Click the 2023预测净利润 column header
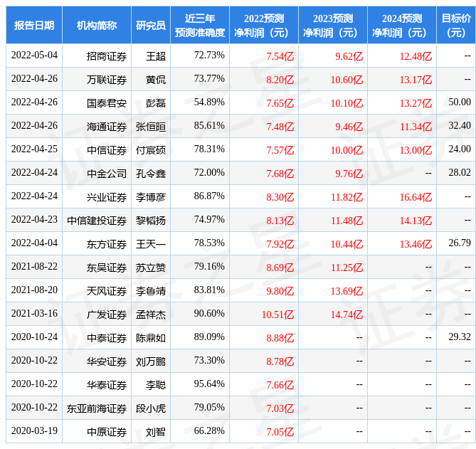The width and height of the screenshot is (476, 449). (333, 25)
